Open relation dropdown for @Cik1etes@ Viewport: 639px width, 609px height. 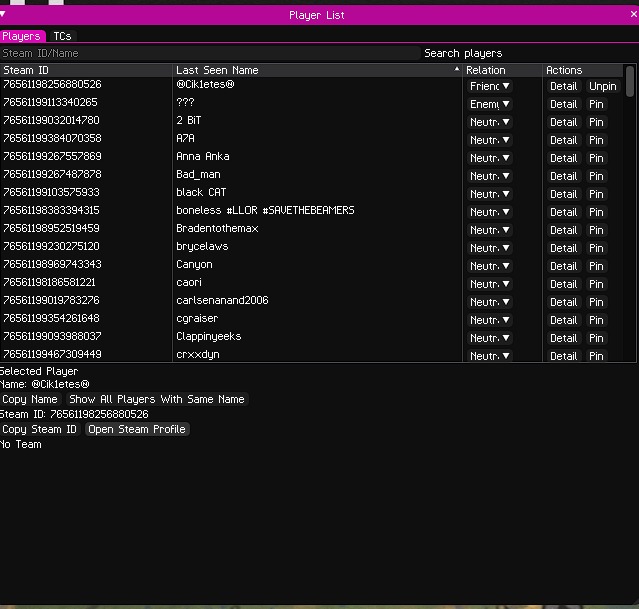490,86
